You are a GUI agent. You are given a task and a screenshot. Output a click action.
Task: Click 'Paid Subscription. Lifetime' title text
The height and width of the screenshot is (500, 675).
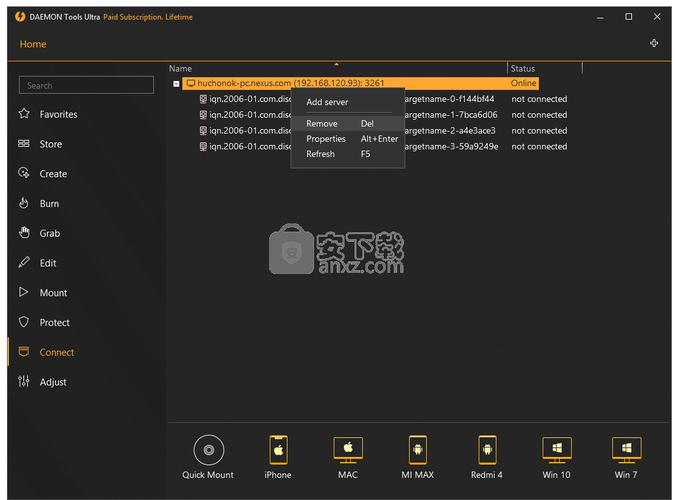(148, 17)
